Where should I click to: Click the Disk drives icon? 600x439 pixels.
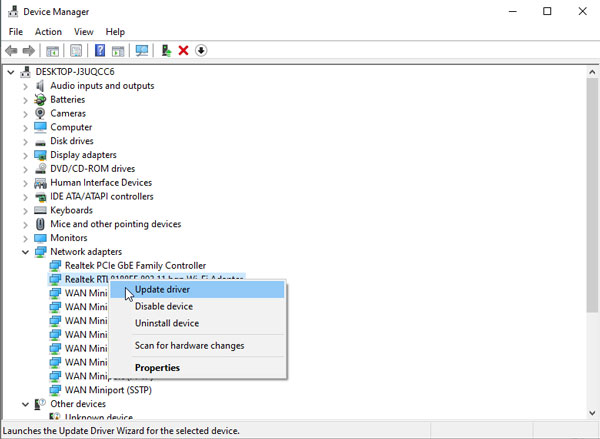click(40, 142)
